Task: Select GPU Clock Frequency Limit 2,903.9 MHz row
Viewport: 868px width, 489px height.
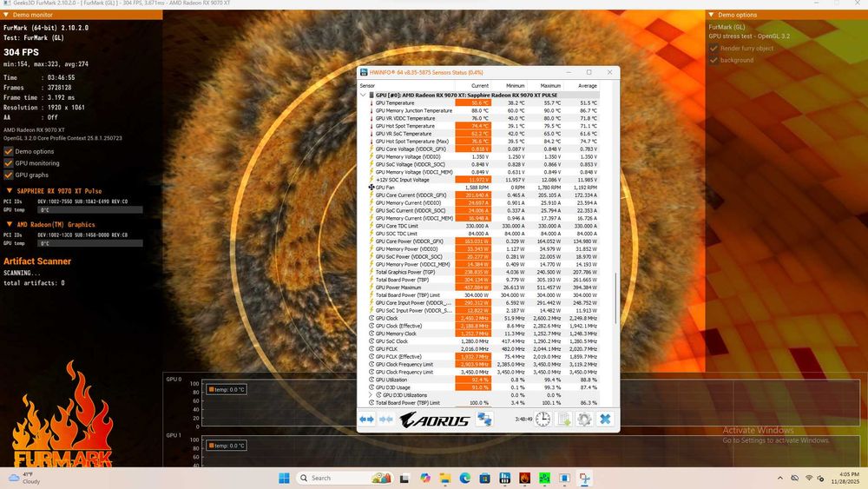Action: point(479,365)
